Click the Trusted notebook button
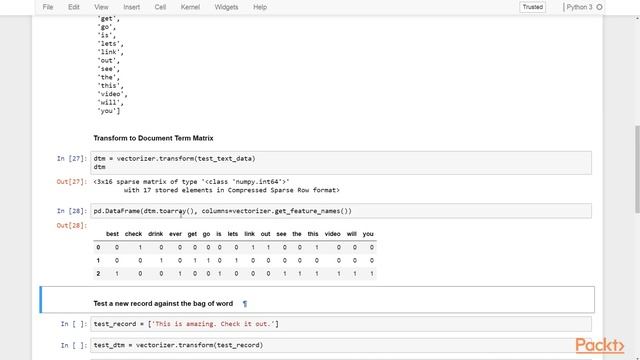The height and width of the screenshot is (360, 640). point(533,7)
